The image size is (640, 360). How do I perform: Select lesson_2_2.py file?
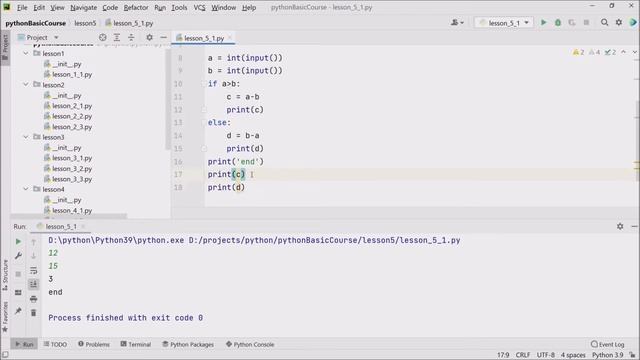pyautogui.click(x=72, y=116)
